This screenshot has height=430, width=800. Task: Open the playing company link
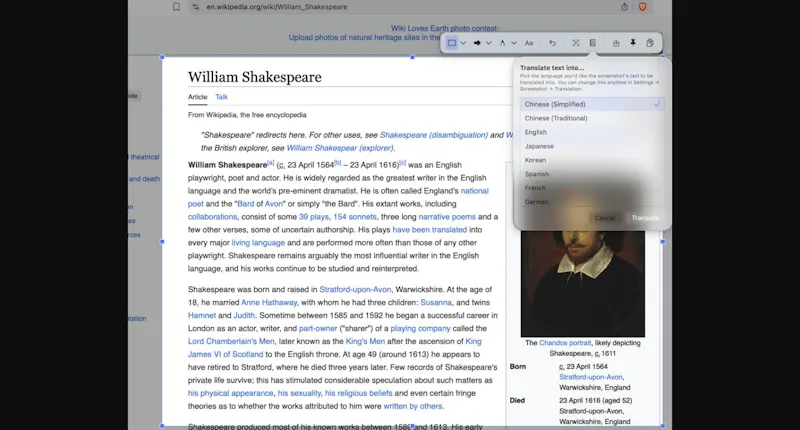(x=420, y=328)
